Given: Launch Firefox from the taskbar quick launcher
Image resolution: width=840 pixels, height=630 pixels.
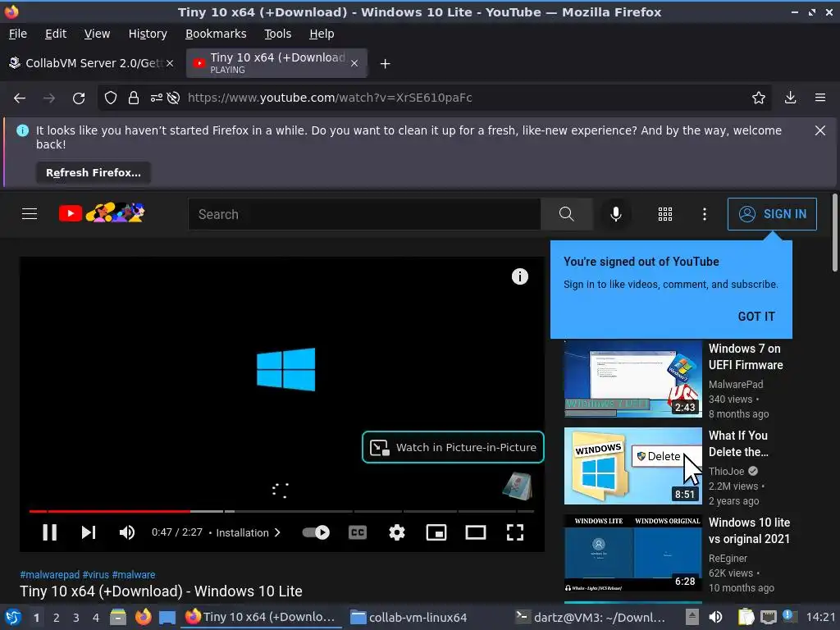Looking at the screenshot, I should coord(143,618).
